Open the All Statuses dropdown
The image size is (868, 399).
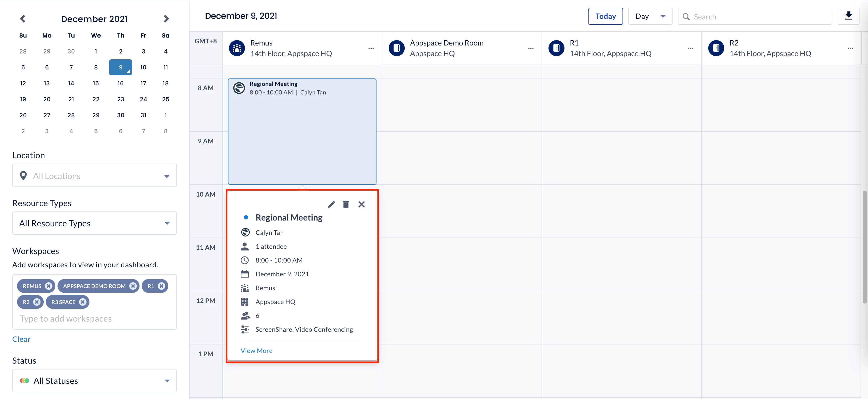coord(94,380)
